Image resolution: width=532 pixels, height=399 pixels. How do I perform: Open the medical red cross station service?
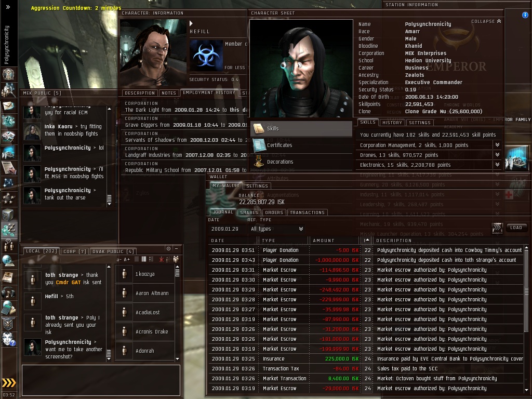509,195
